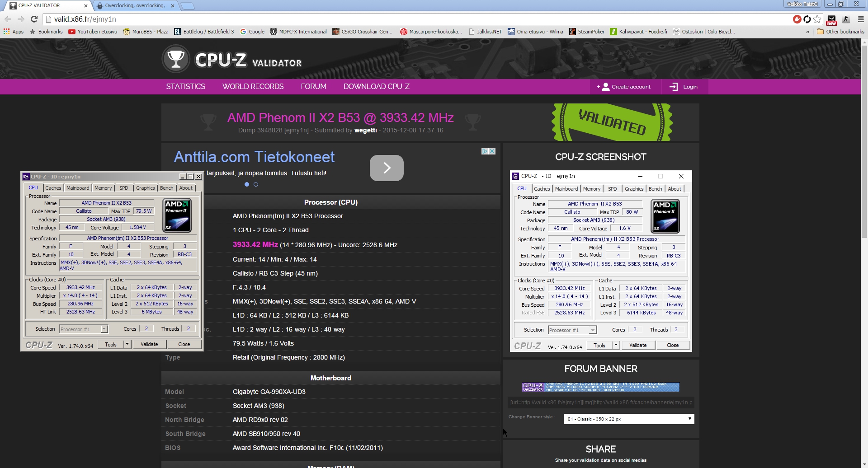868x468 pixels.
Task: Open the CS:GO Crosshair Gen bookmark
Action: [x=363, y=32]
